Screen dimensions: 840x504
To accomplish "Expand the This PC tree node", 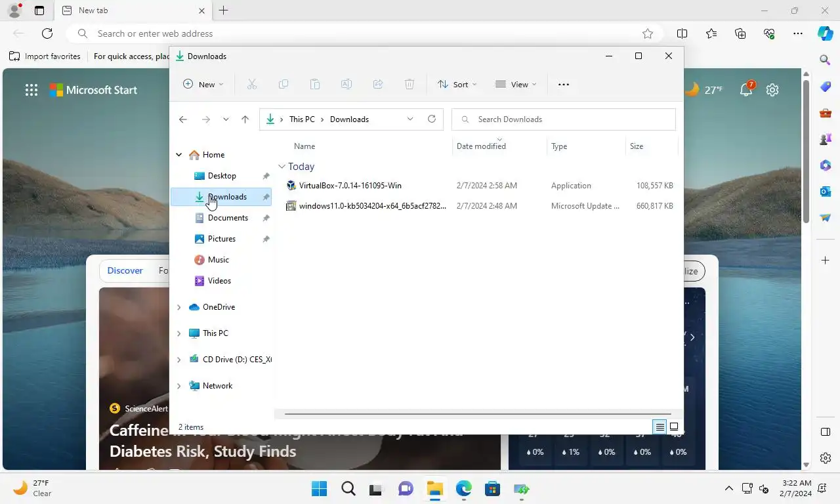I will [178, 333].
